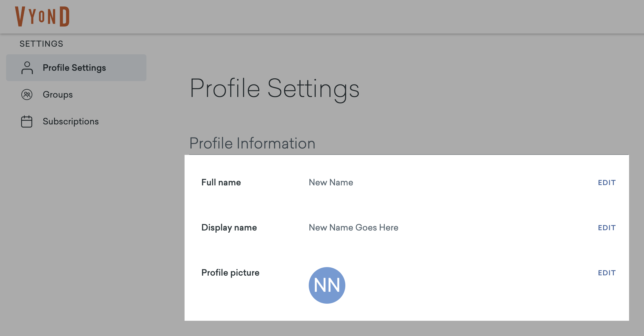This screenshot has width=644, height=336.
Task: Select the Profile Settings sidebar entry
Action: pos(74,68)
